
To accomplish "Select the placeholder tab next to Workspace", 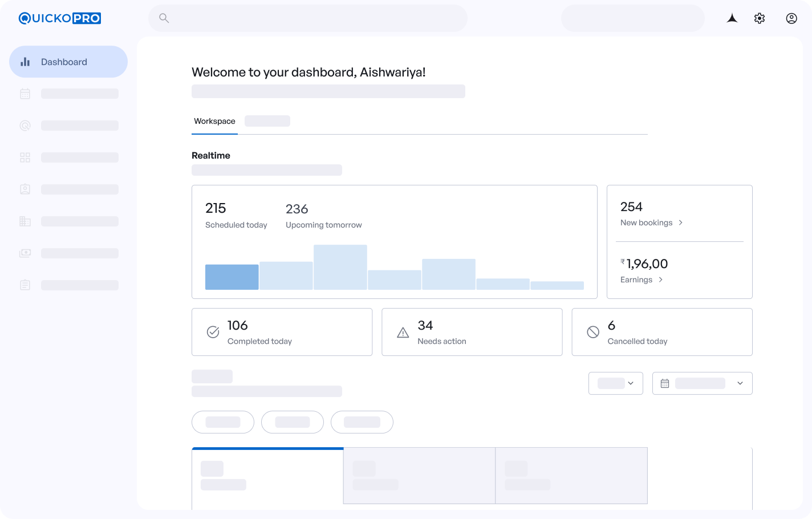I will click(x=267, y=121).
